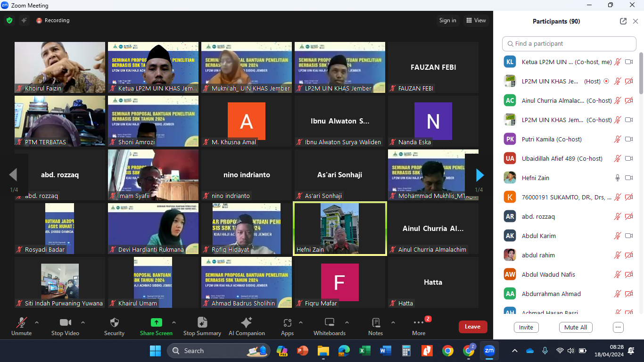Click the Mute All button
The height and width of the screenshot is (362, 644).
[x=576, y=327]
